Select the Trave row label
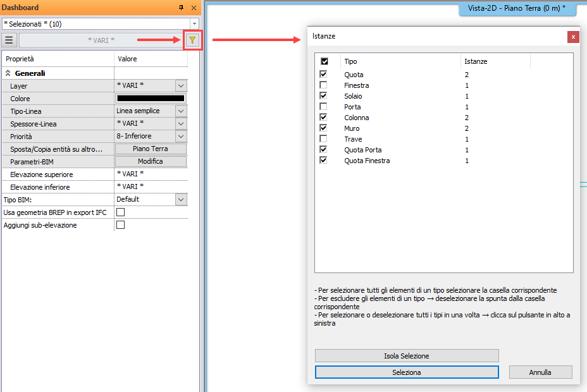 coord(353,139)
